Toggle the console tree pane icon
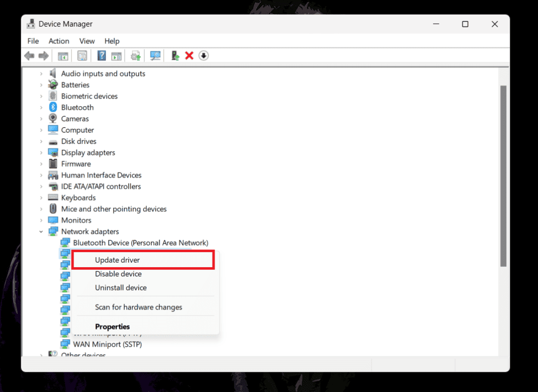 click(63, 55)
